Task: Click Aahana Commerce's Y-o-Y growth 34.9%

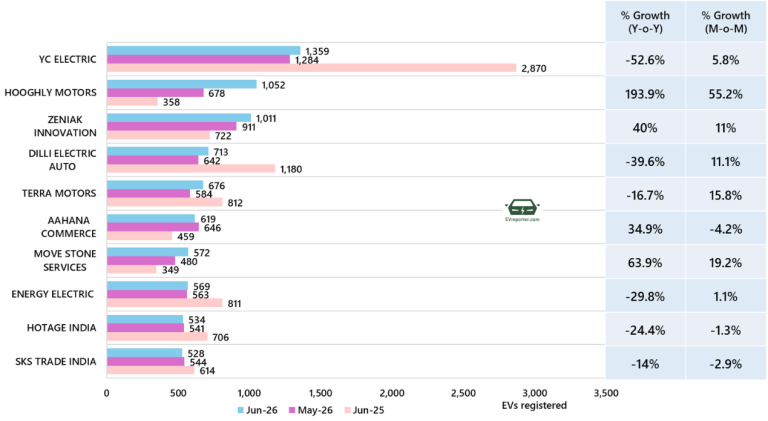Action: pos(645,229)
